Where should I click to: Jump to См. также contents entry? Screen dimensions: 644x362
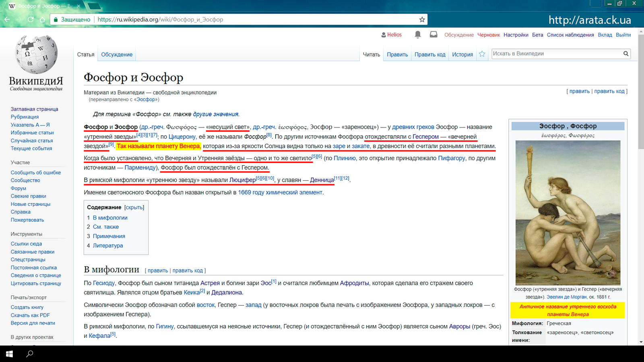pos(106,227)
